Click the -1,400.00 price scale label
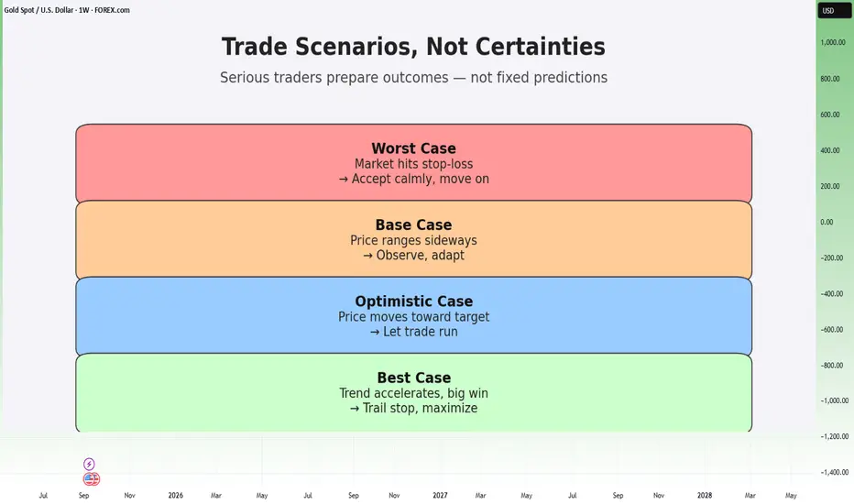 coord(835,473)
